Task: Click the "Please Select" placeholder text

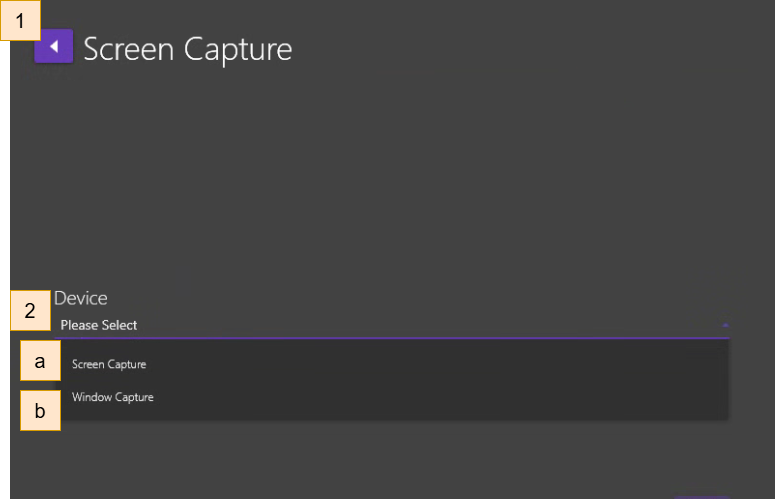Action: (x=99, y=325)
